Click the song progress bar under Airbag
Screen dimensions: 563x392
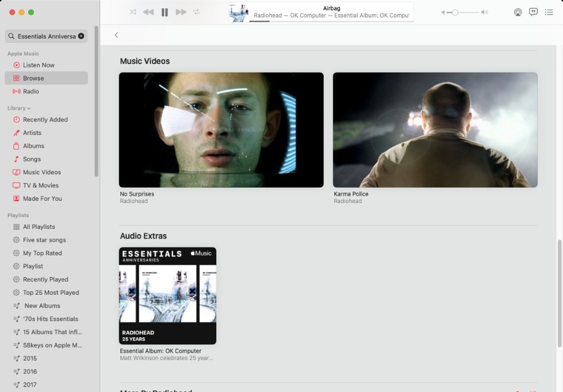pyautogui.click(x=330, y=21)
